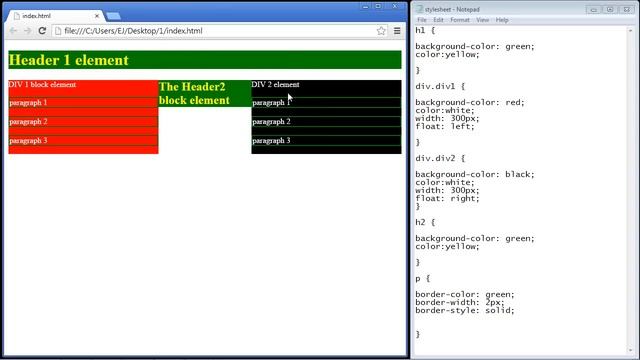Open Notepad's Edit menu
Screen dimensions: 640x360
(438, 20)
